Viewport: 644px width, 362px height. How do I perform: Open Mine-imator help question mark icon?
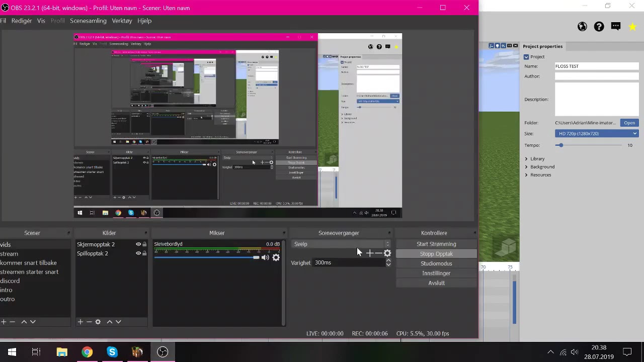(x=599, y=27)
